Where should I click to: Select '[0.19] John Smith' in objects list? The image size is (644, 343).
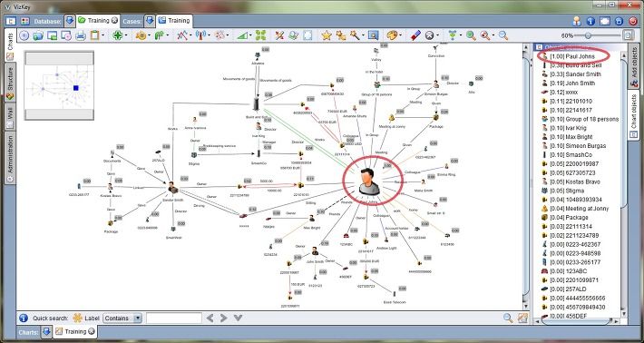coord(572,83)
